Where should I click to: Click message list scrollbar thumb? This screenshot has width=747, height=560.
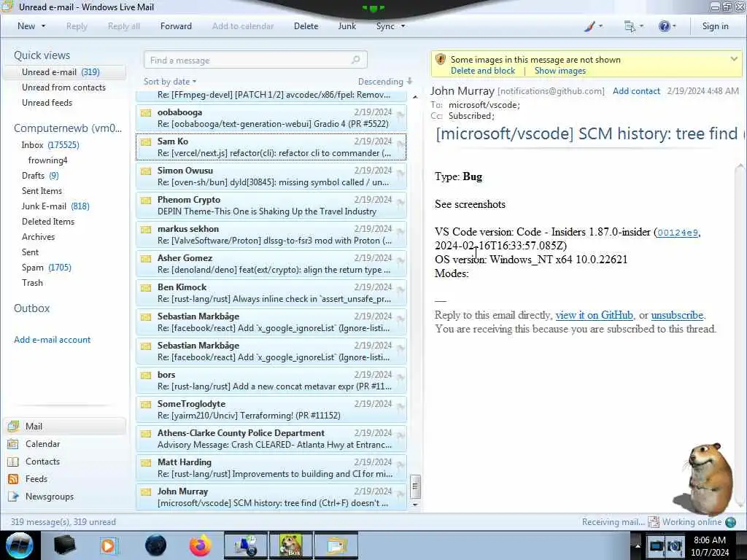coord(415,486)
